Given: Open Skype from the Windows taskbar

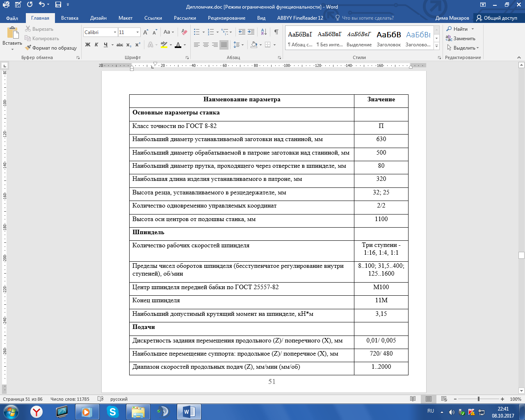Looking at the screenshot, I should click(112, 411).
